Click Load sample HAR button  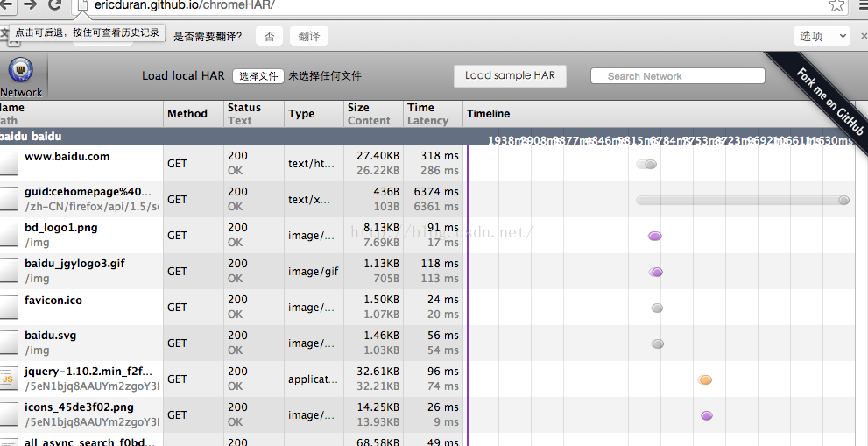[x=510, y=76]
